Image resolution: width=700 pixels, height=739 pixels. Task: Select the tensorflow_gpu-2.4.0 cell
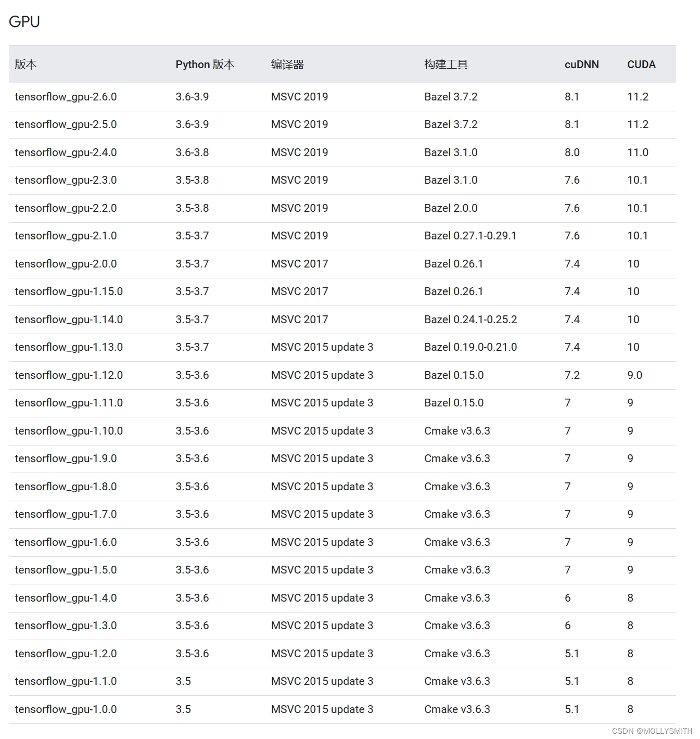[x=66, y=152]
